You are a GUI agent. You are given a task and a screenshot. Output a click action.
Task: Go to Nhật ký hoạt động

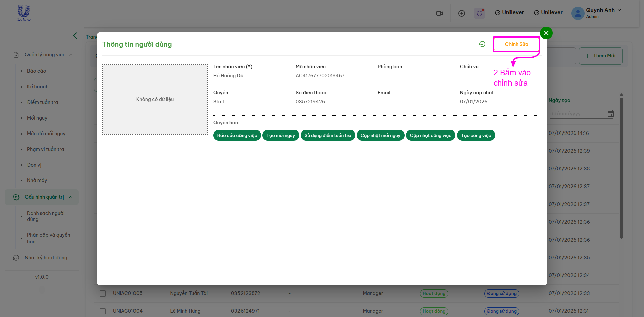pyautogui.click(x=46, y=258)
